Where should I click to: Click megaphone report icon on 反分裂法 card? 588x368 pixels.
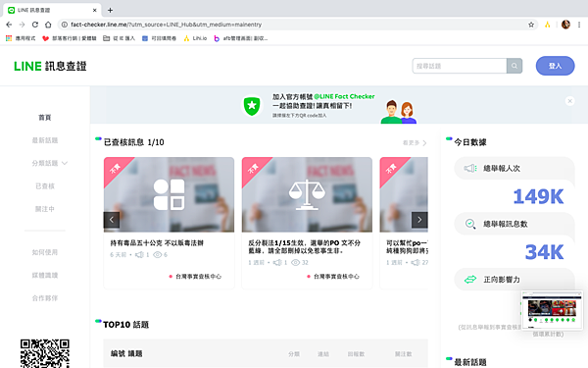pos(277,262)
